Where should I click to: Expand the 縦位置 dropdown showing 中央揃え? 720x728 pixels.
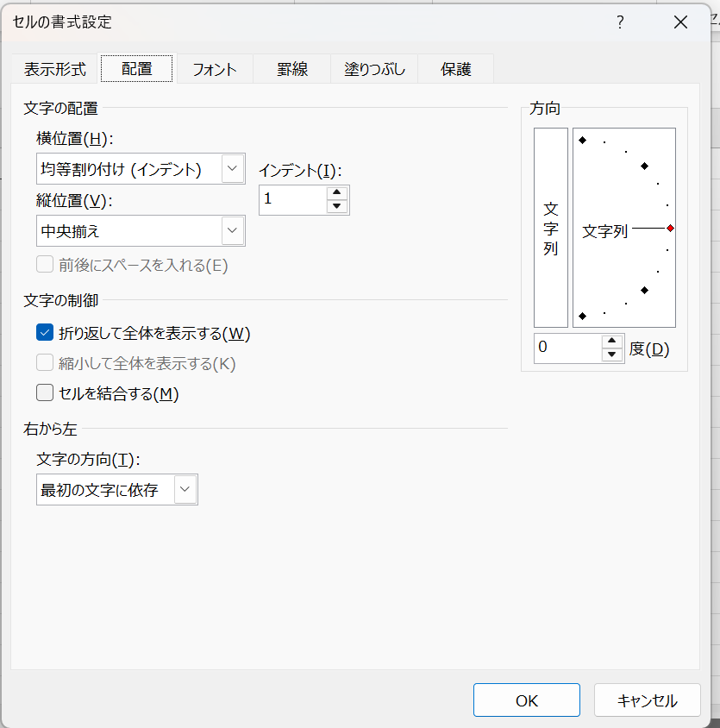233,231
